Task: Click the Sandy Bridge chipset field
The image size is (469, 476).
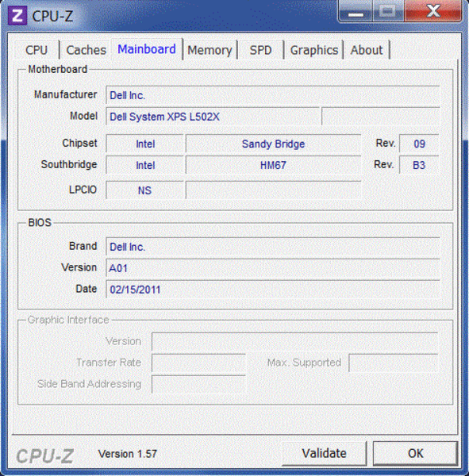Action: (x=273, y=144)
